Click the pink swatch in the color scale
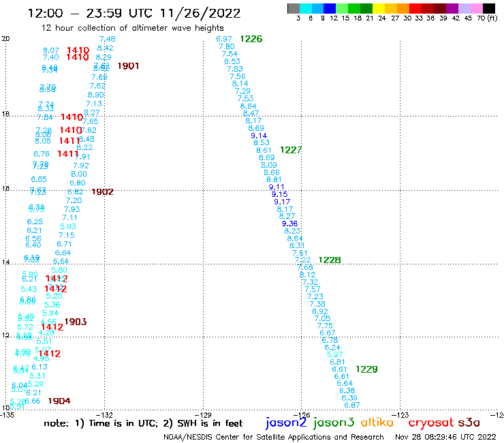504x443 pixels. coord(476,8)
